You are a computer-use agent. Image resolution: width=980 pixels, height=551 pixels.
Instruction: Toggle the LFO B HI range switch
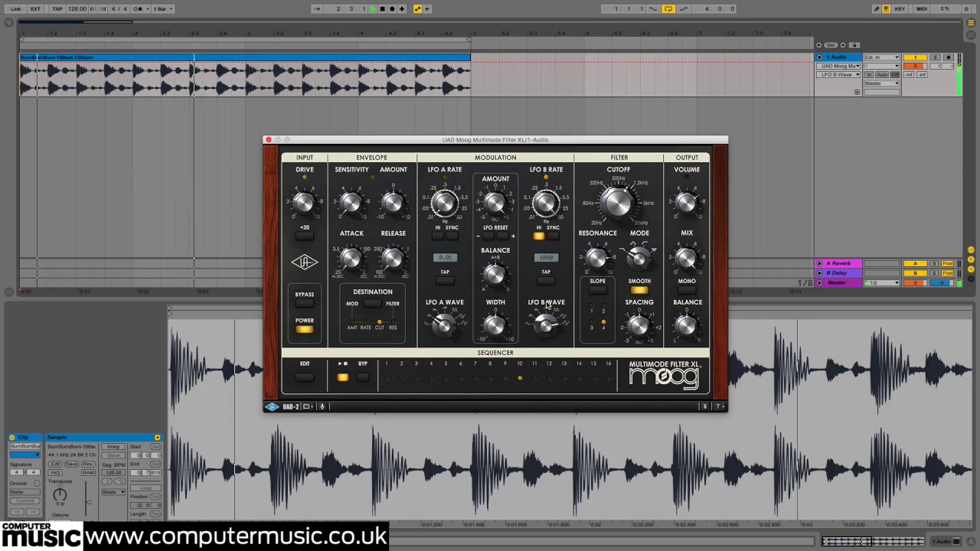(x=539, y=236)
